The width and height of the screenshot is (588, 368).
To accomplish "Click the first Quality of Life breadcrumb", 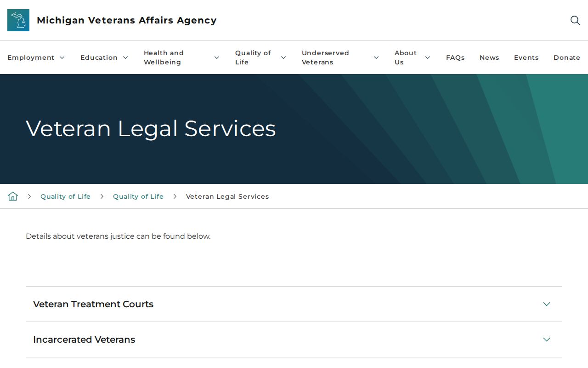I will [65, 196].
